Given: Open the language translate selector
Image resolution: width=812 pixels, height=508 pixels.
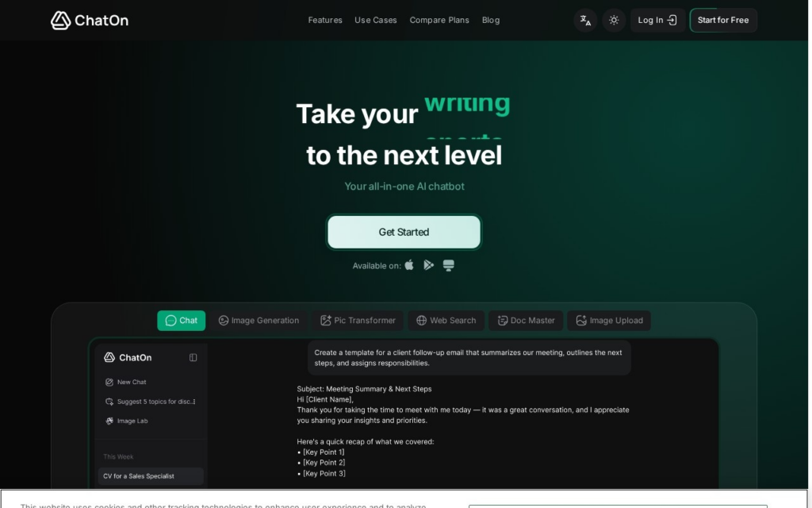Looking at the screenshot, I should [585, 20].
